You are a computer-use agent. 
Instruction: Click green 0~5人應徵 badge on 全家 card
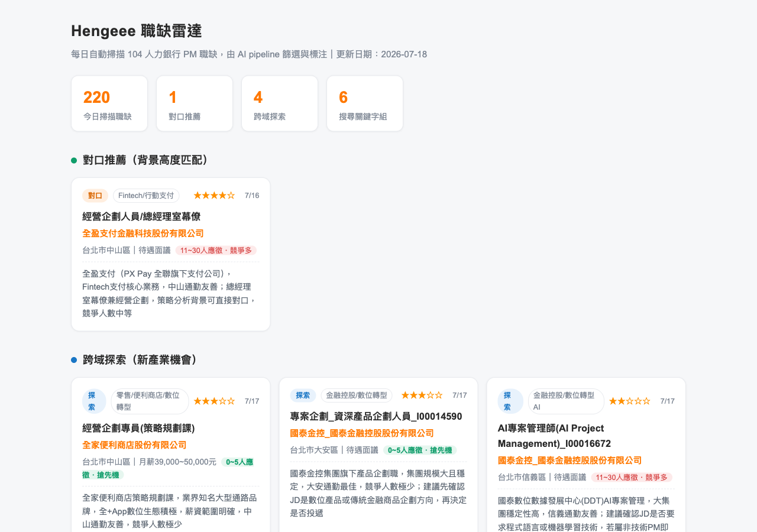[x=168, y=468]
